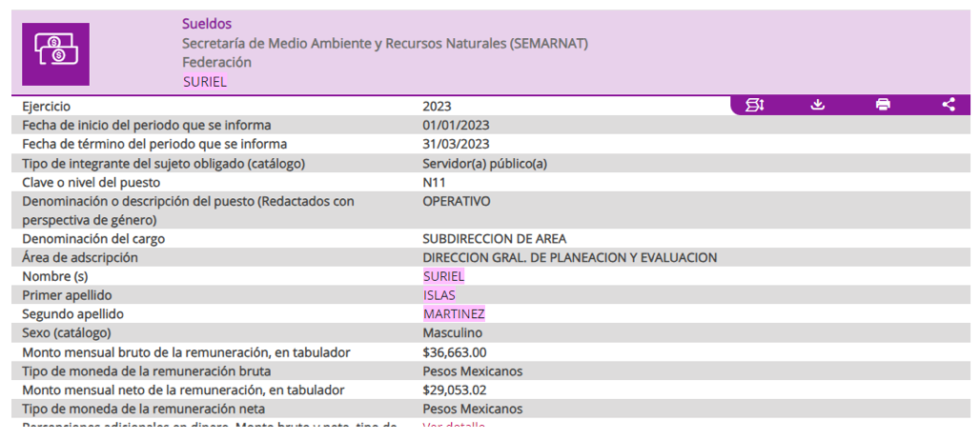Select the highlighted first name SURIEL value
This screenshot has height=440, width=980.
click(444, 276)
